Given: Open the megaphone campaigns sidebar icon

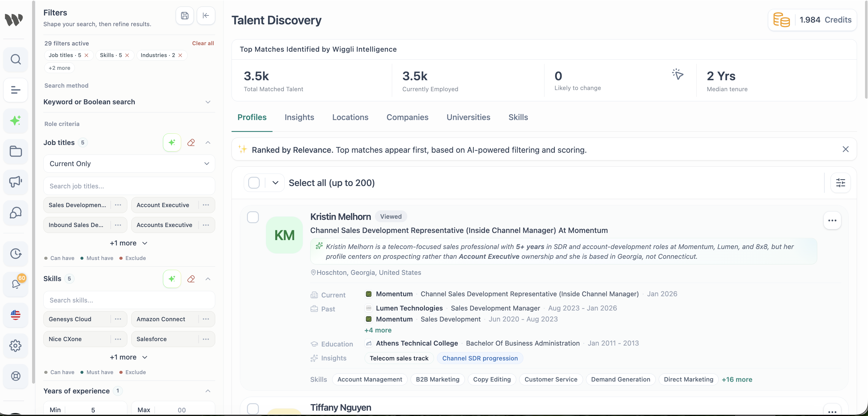Looking at the screenshot, I should (15, 182).
